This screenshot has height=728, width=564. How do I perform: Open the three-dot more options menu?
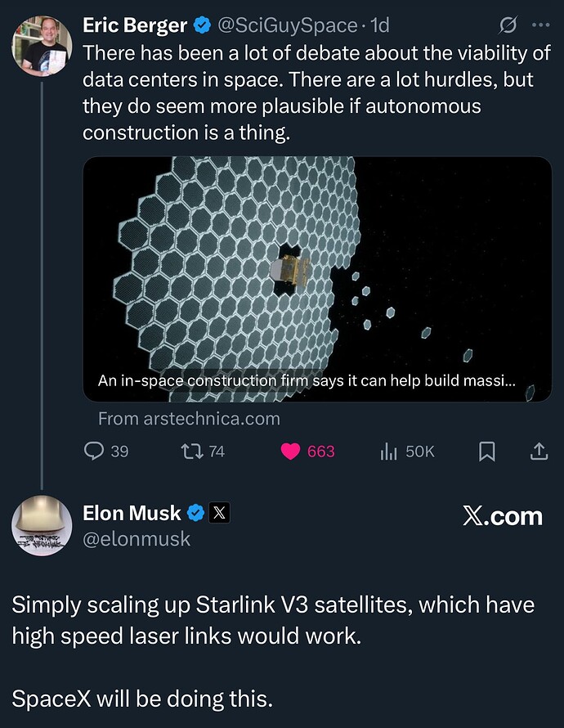pos(540,25)
